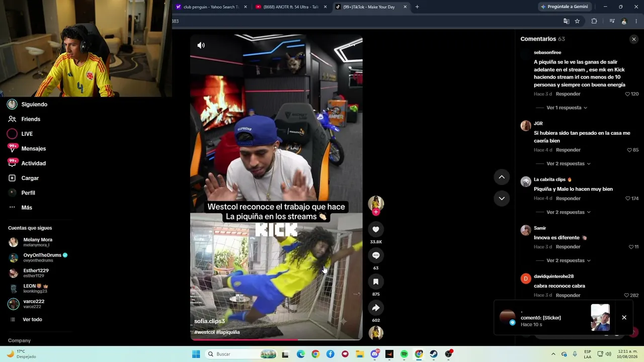Expand the Más menu in sidebar
The height and width of the screenshot is (362, 644).
click(x=27, y=208)
